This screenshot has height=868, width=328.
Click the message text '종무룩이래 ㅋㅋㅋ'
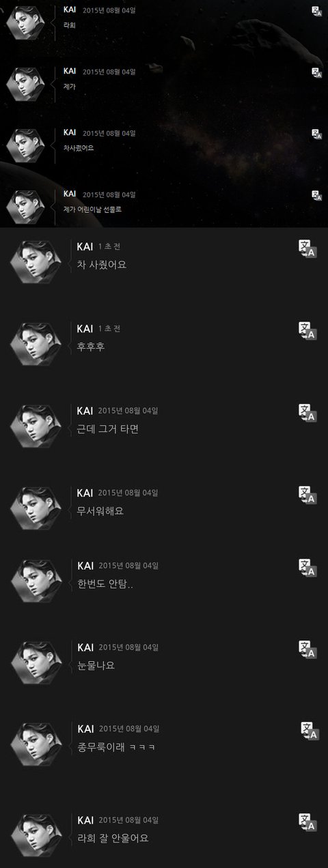point(117,747)
